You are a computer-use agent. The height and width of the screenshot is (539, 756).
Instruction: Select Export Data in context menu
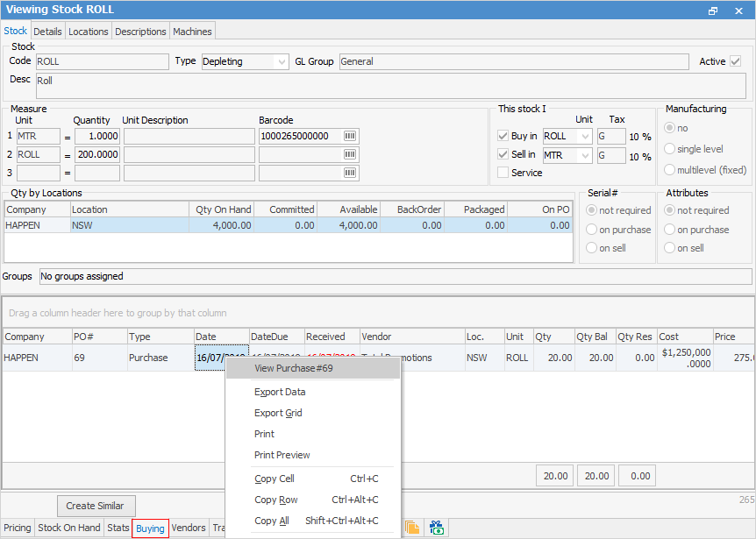coord(280,392)
